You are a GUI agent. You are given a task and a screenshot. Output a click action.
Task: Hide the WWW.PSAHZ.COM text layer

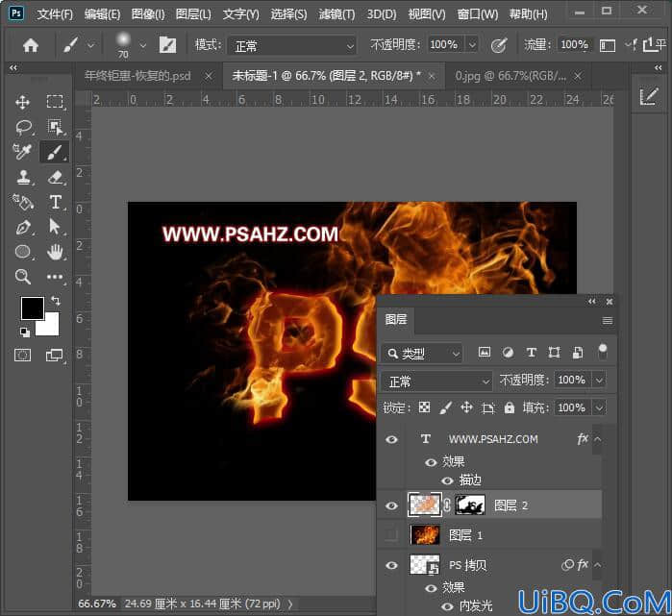point(391,439)
